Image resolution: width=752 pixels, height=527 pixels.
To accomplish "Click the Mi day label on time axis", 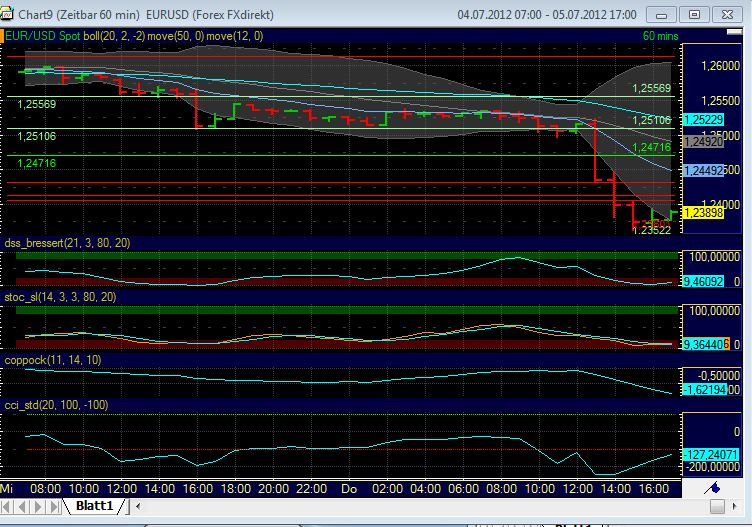I will [7, 489].
